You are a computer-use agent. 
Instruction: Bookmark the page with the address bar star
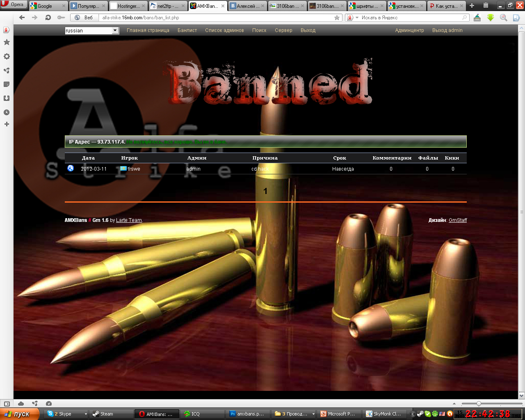click(x=337, y=18)
